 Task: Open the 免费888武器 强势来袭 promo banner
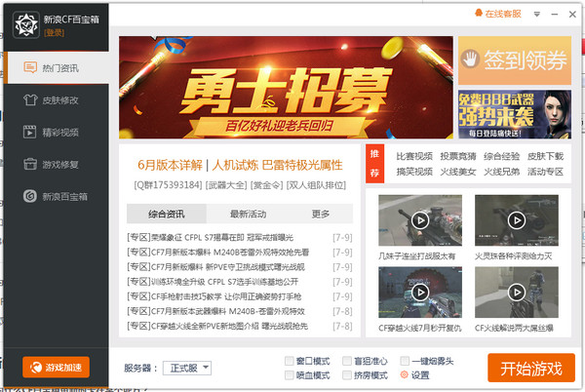pyautogui.click(x=515, y=114)
